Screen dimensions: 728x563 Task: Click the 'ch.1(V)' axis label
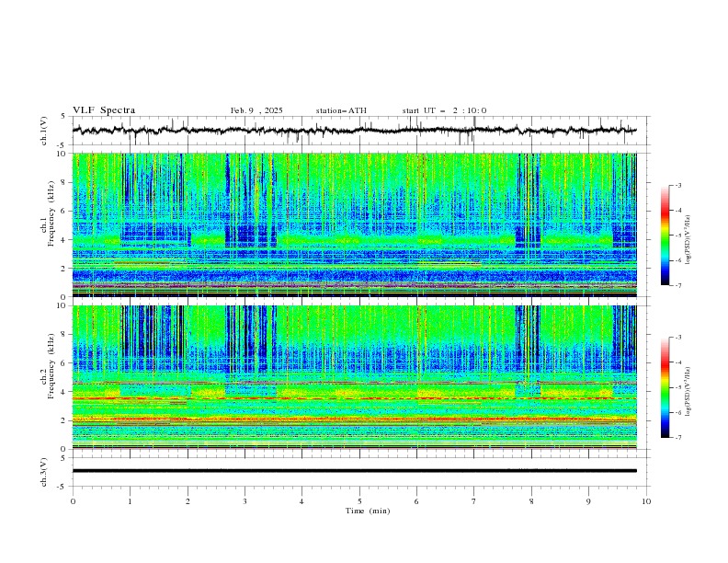point(44,131)
